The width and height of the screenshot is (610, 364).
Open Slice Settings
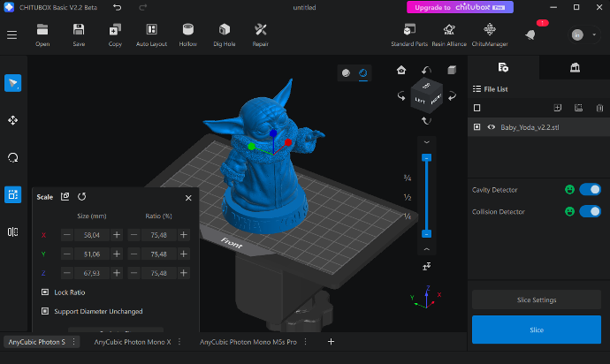tap(536, 300)
